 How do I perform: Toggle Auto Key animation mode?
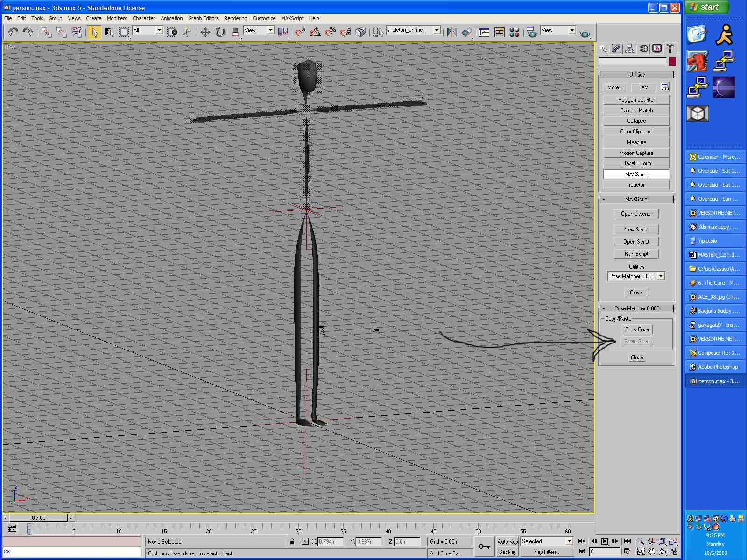click(507, 541)
